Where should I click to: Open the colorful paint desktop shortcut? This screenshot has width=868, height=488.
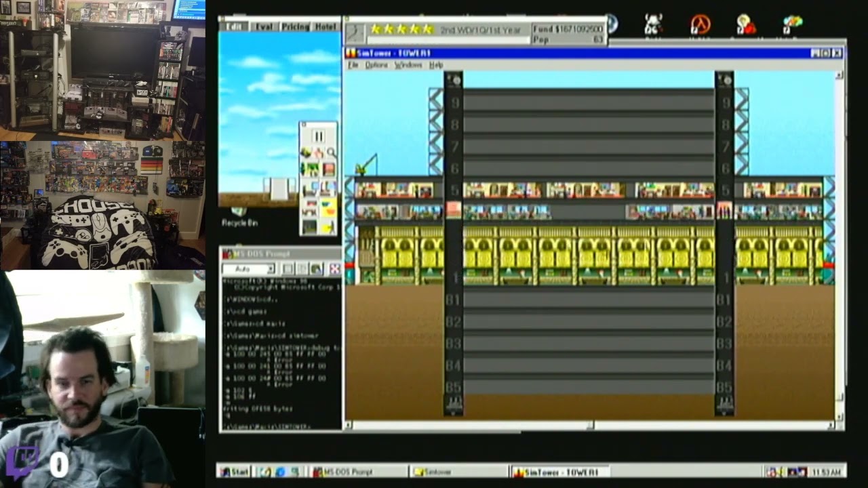792,25
